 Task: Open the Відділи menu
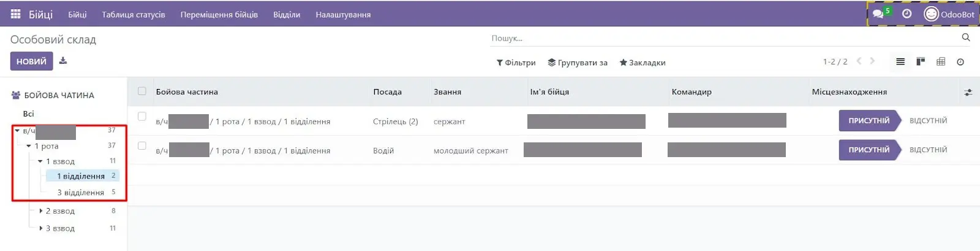(x=287, y=14)
